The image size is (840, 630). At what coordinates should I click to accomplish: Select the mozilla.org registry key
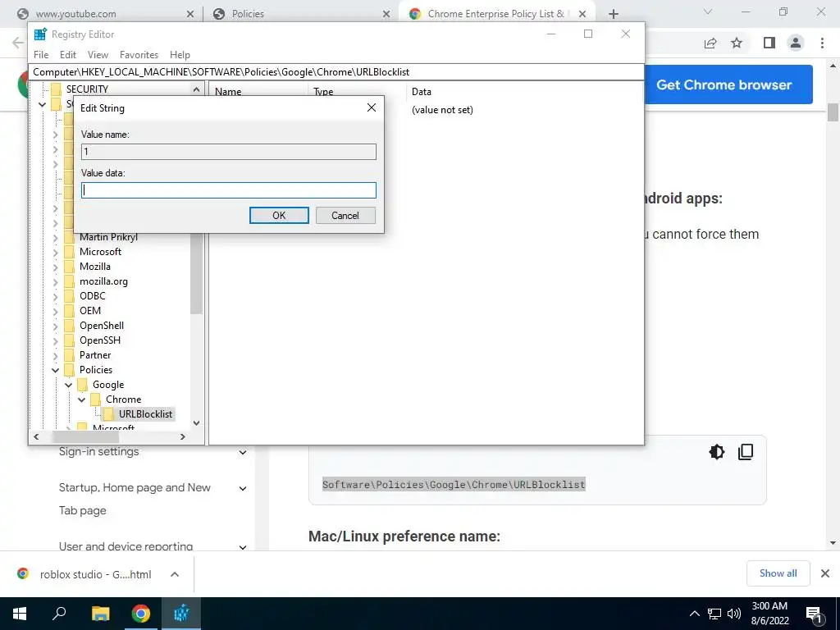tap(103, 281)
